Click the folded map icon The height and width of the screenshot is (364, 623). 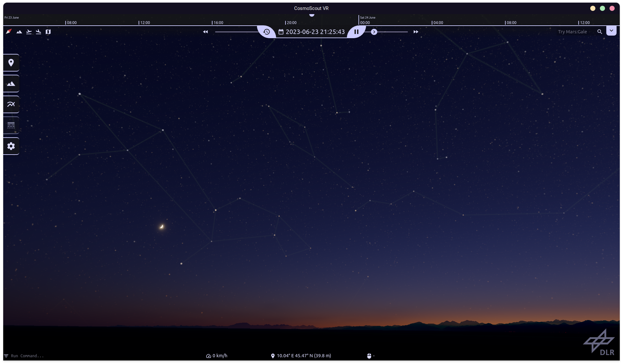click(x=48, y=32)
